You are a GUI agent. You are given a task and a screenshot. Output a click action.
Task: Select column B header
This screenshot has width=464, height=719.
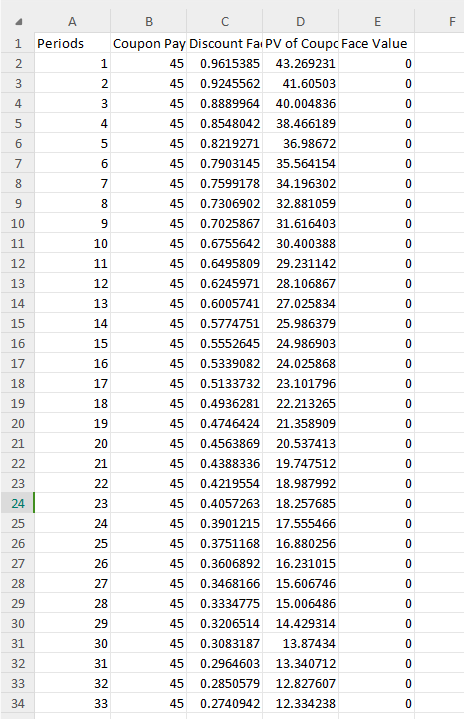[149, 22]
